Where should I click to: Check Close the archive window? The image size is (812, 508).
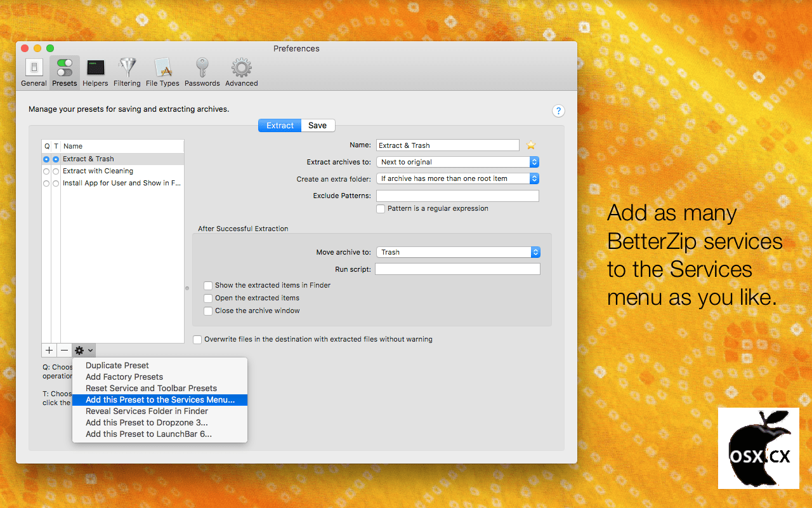pos(208,311)
